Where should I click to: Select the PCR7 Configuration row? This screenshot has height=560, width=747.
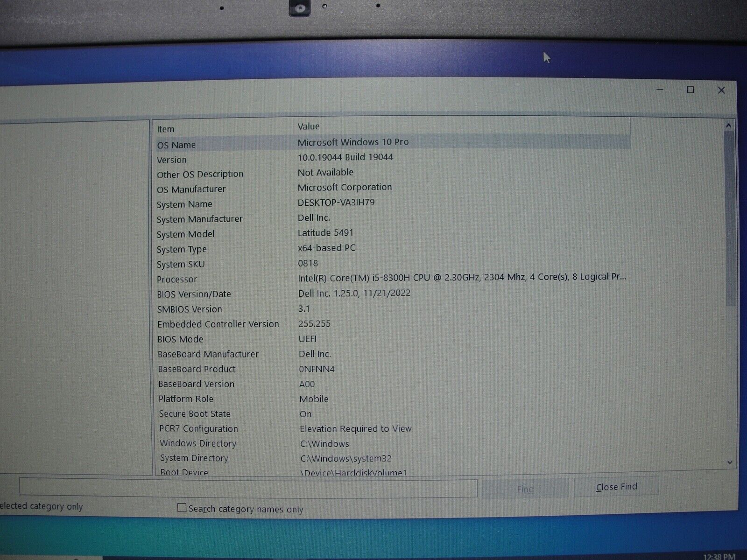(393, 428)
